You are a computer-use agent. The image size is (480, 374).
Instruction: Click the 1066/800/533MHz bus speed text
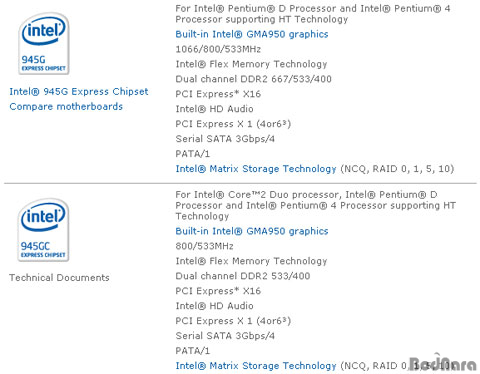click(218, 49)
